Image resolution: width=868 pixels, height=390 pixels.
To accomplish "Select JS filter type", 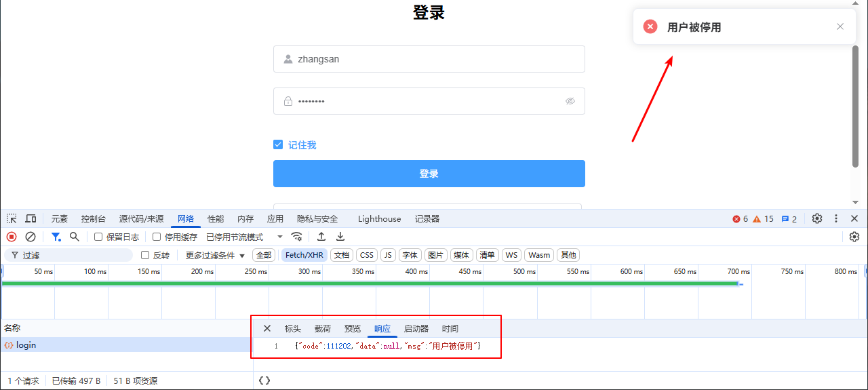I will click(388, 255).
